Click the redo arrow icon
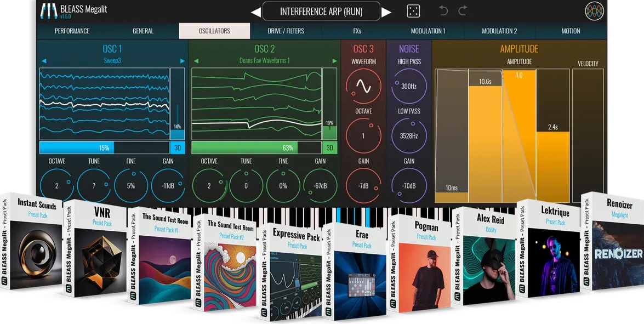 click(x=463, y=10)
